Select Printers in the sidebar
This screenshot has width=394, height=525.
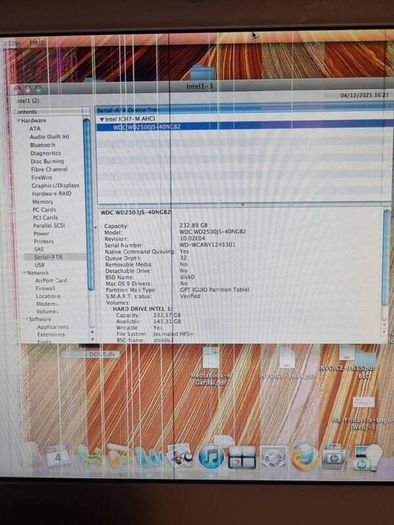pyautogui.click(x=44, y=241)
